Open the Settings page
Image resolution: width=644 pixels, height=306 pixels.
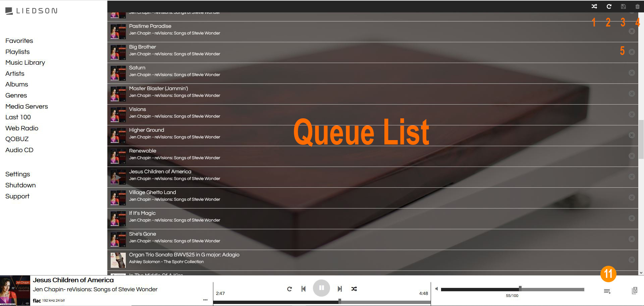[18, 174]
